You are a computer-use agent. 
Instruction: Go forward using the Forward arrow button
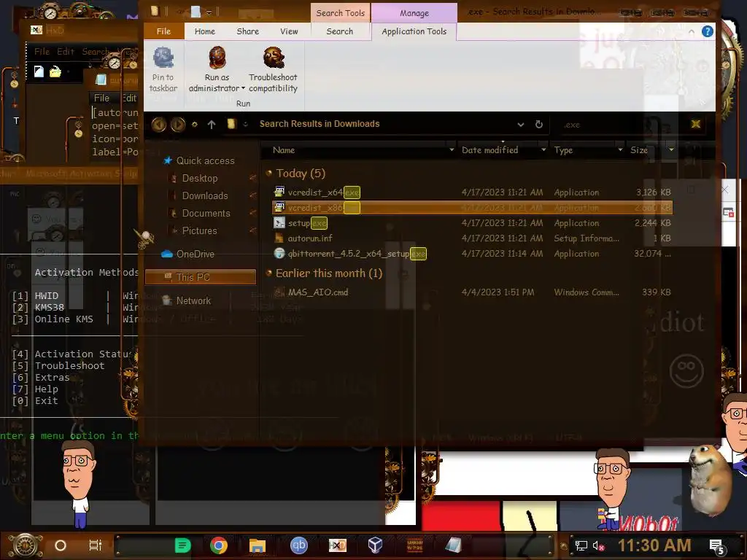[178, 124]
